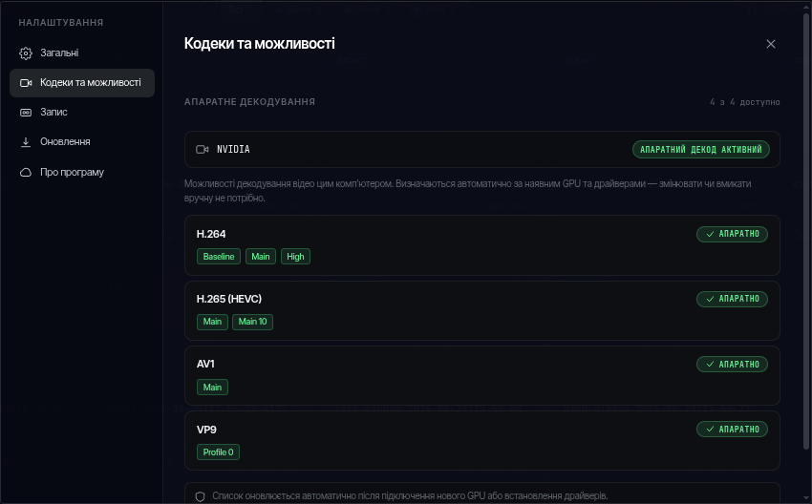The image size is (812, 504).
Task: Close the settings dialog with X
Action: pos(771,44)
